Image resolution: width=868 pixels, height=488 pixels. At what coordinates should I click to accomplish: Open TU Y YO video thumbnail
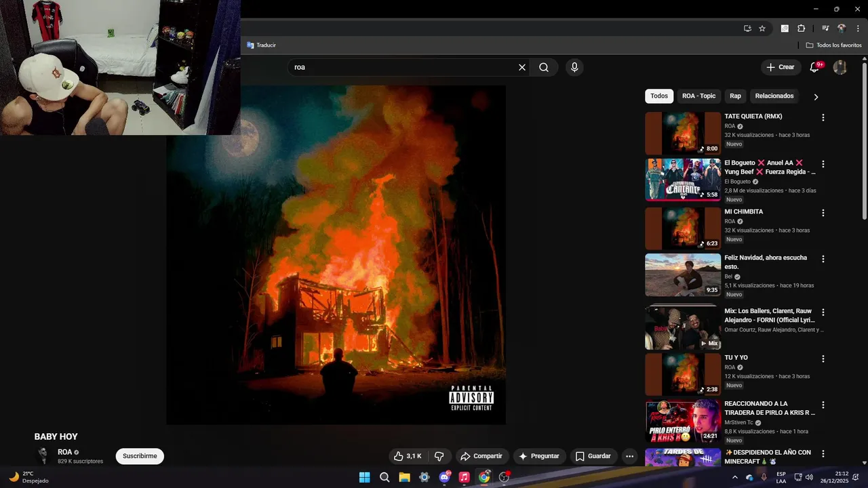[x=683, y=374]
